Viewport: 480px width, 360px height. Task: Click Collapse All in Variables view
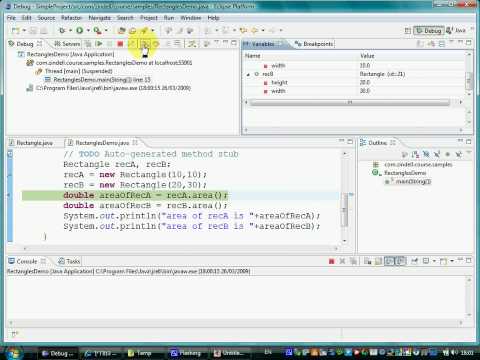click(x=442, y=44)
